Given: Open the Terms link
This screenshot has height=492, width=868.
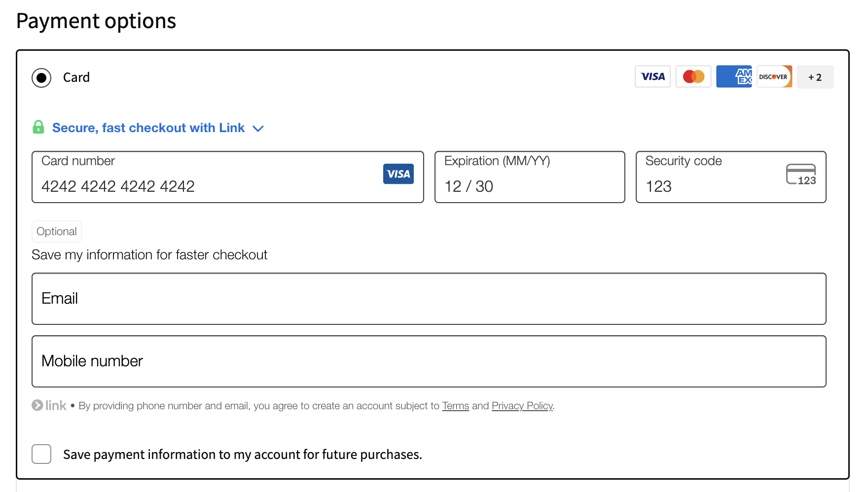Looking at the screenshot, I should pyautogui.click(x=455, y=406).
